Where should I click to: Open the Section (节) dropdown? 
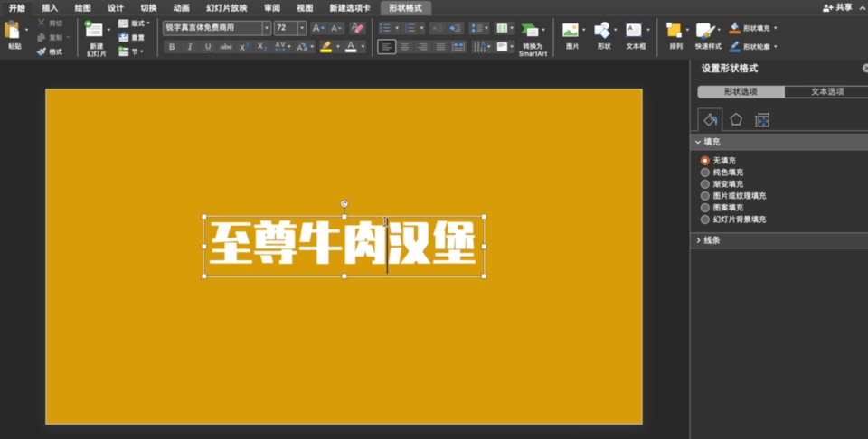131,51
